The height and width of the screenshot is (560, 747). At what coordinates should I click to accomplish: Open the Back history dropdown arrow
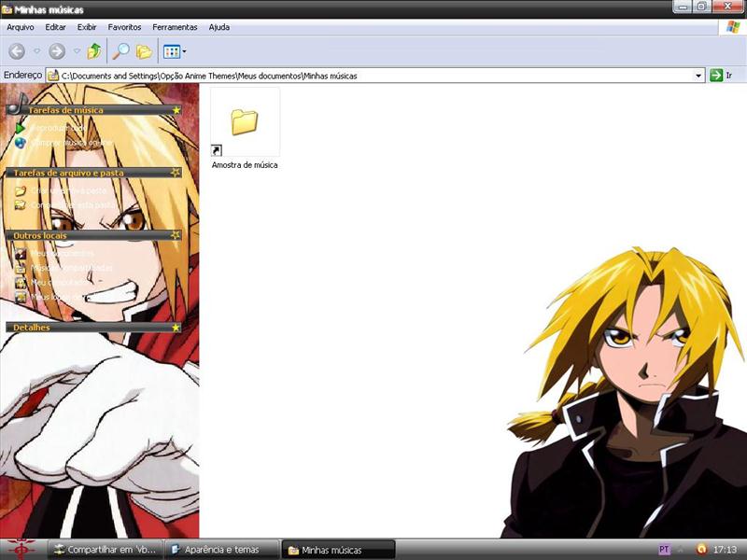pyautogui.click(x=36, y=51)
